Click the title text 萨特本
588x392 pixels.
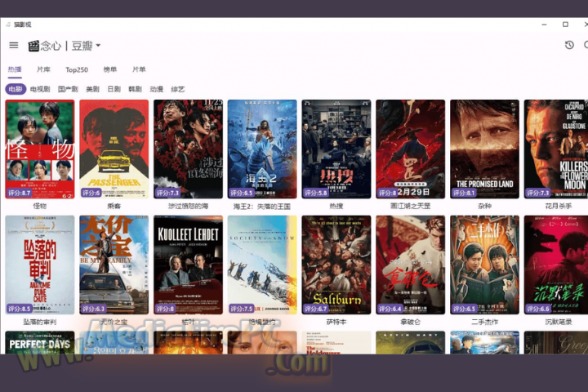point(336,322)
